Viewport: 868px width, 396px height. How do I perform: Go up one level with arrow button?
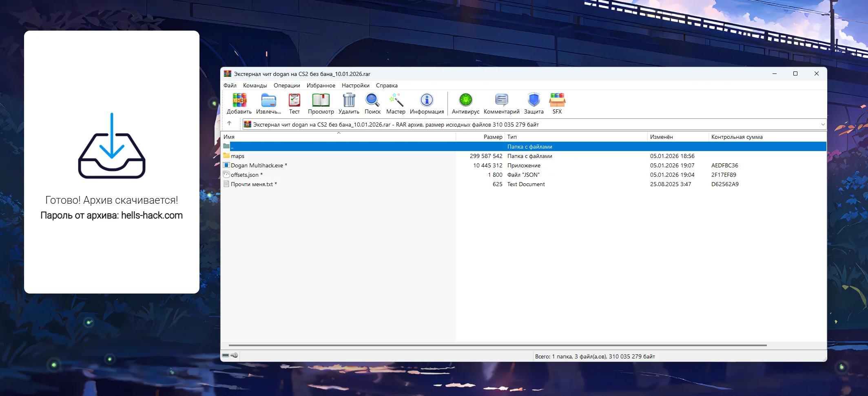click(229, 123)
